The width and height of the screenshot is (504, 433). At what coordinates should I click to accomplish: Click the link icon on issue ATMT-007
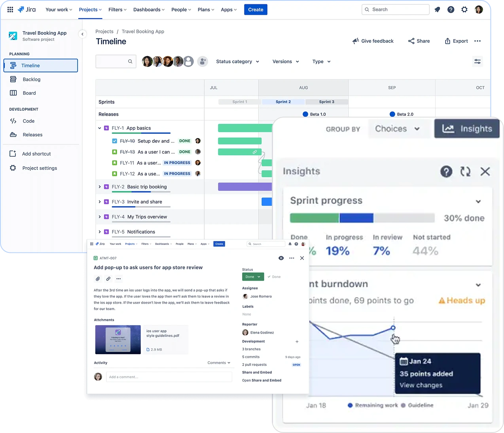(x=108, y=279)
